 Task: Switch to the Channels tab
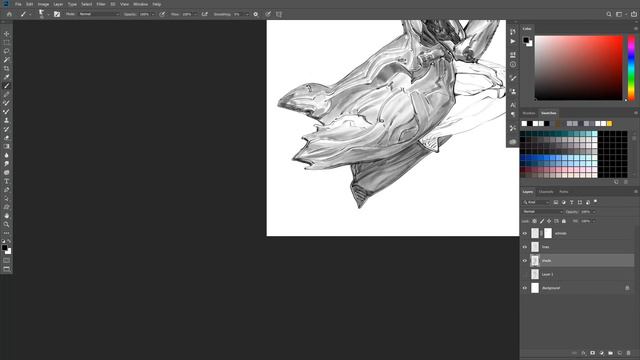point(546,192)
